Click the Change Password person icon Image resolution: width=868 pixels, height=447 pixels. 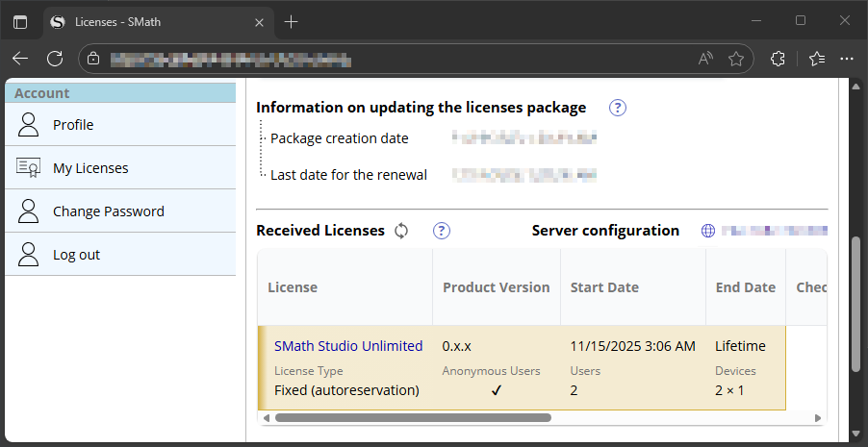(28, 211)
